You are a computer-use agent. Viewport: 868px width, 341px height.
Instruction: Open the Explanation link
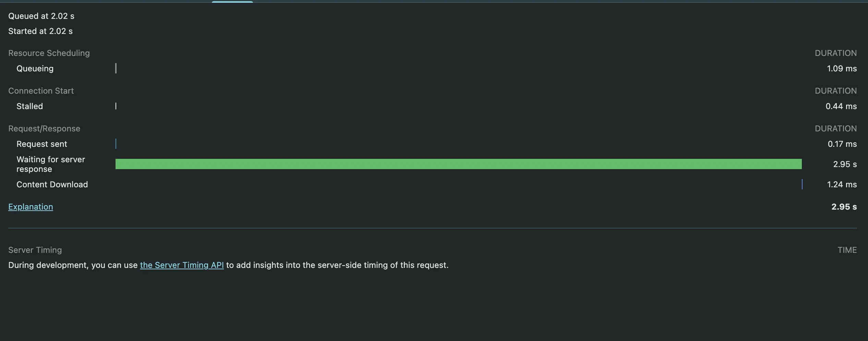pyautogui.click(x=31, y=207)
